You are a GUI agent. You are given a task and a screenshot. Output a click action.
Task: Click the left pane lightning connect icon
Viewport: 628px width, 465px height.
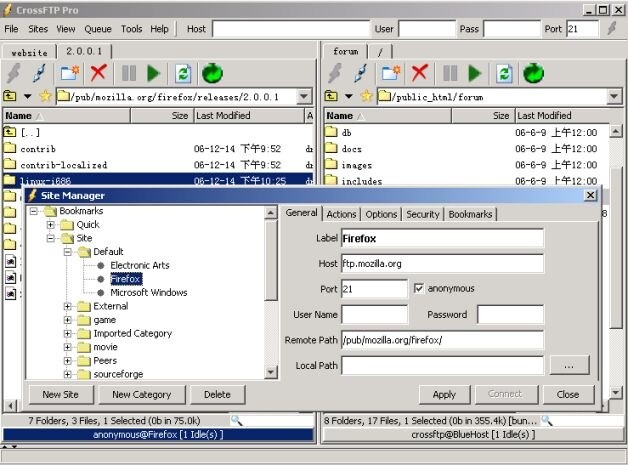[14, 73]
